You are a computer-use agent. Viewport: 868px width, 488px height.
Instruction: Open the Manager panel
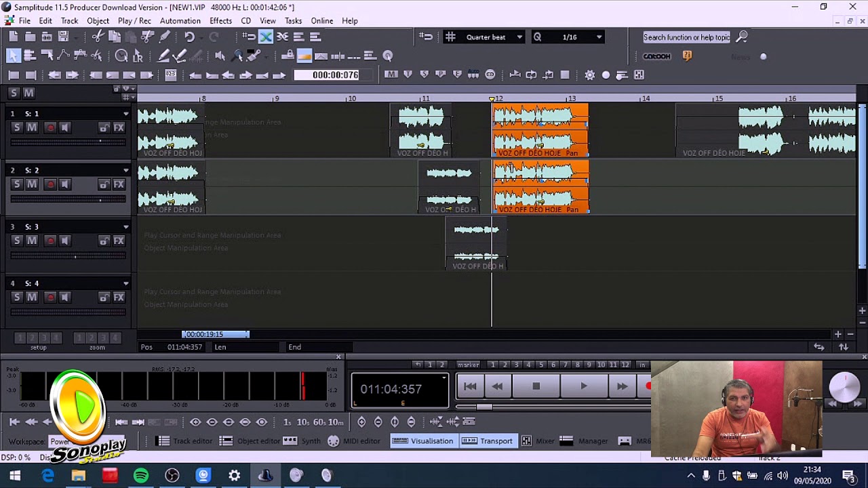click(x=585, y=441)
